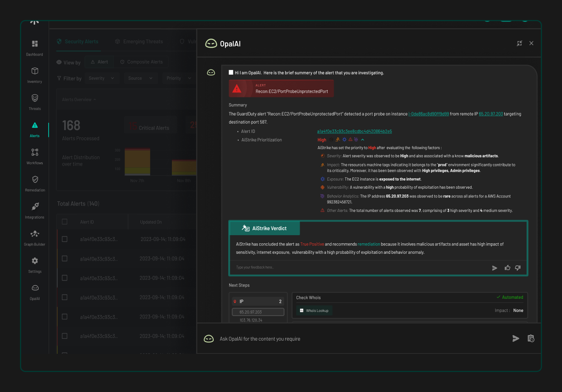562x392 pixels.
Task: Open the Severity filter dropdown
Action: (x=102, y=78)
